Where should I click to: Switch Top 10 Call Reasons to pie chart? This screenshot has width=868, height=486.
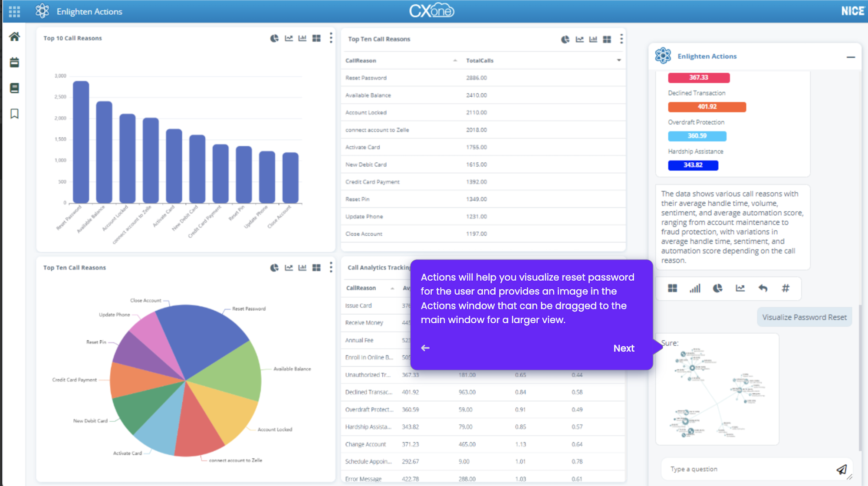pos(274,38)
